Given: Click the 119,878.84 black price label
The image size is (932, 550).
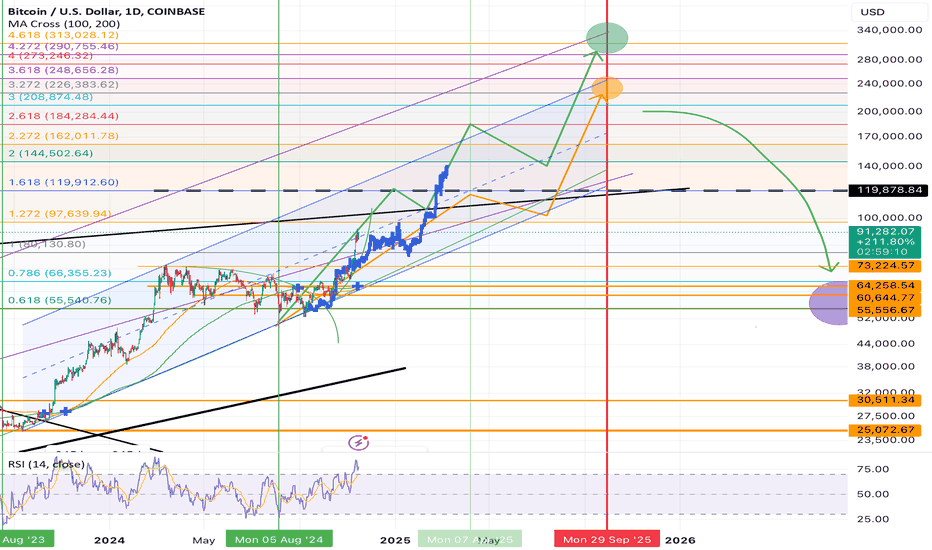Looking at the screenshot, I should click(x=889, y=190).
